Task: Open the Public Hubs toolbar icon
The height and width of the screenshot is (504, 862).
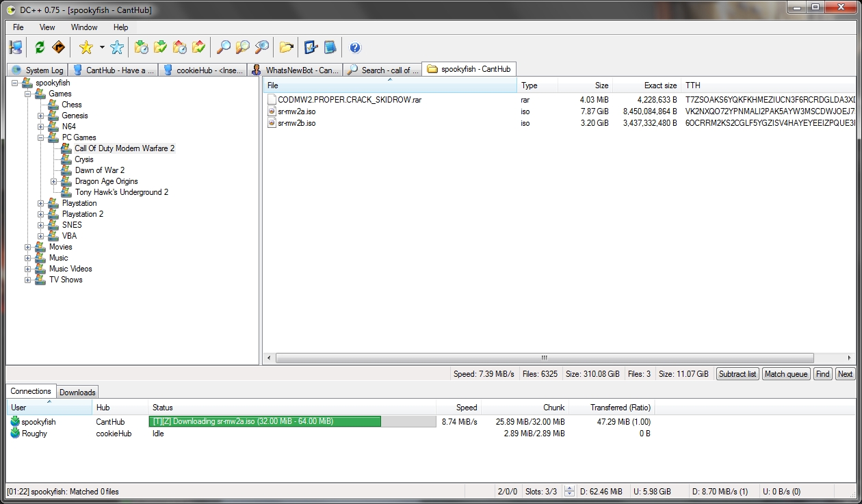Action: pyautogui.click(x=16, y=47)
